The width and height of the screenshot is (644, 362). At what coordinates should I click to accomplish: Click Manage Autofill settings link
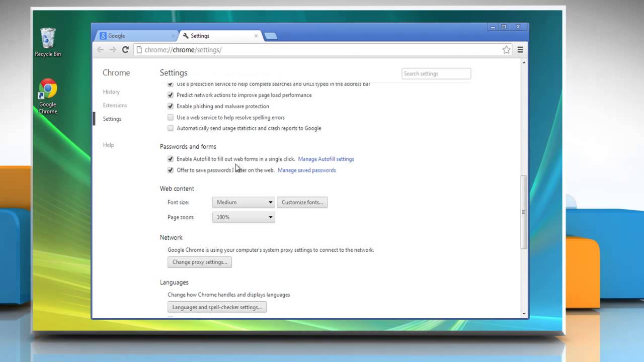click(x=326, y=159)
